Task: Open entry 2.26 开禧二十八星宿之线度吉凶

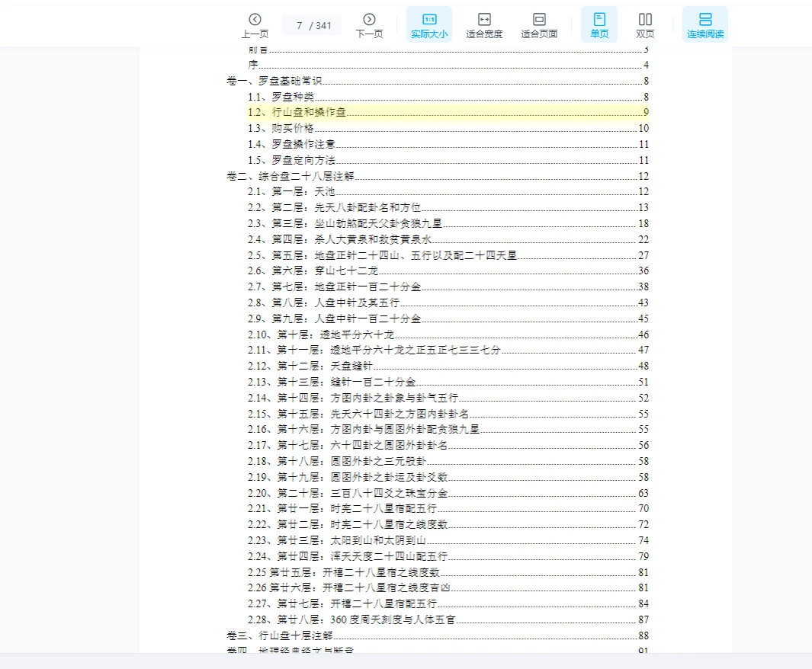Action: [x=448, y=588]
